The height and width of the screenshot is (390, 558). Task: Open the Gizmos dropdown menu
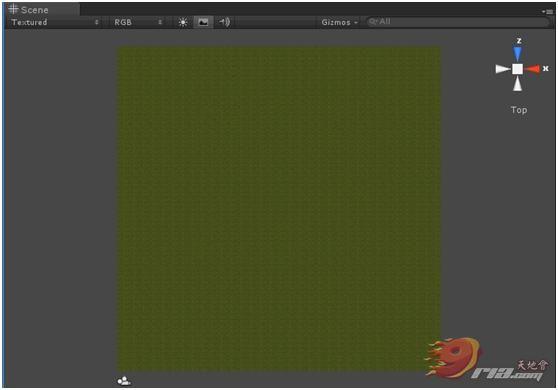tap(339, 22)
